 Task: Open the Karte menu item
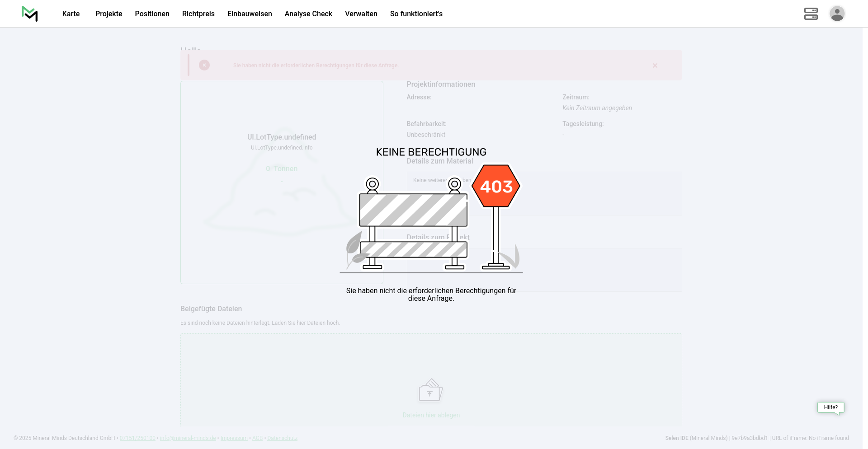71,14
